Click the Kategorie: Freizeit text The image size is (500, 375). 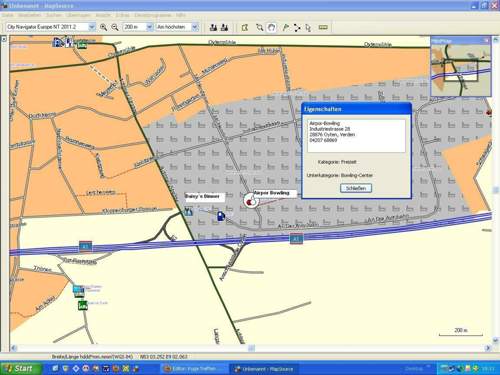click(x=337, y=162)
